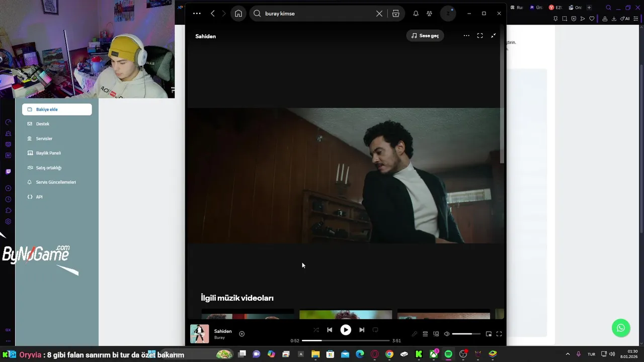Screen dimensions: 644x362
Task: Open 'Servis Güncellemeleri' in the sidebar
Action: click(x=57, y=182)
